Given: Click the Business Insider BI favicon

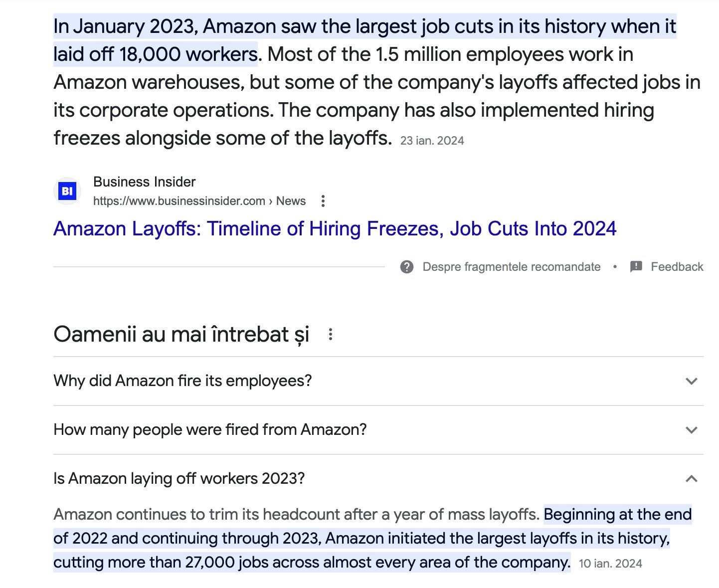Looking at the screenshot, I should [67, 191].
